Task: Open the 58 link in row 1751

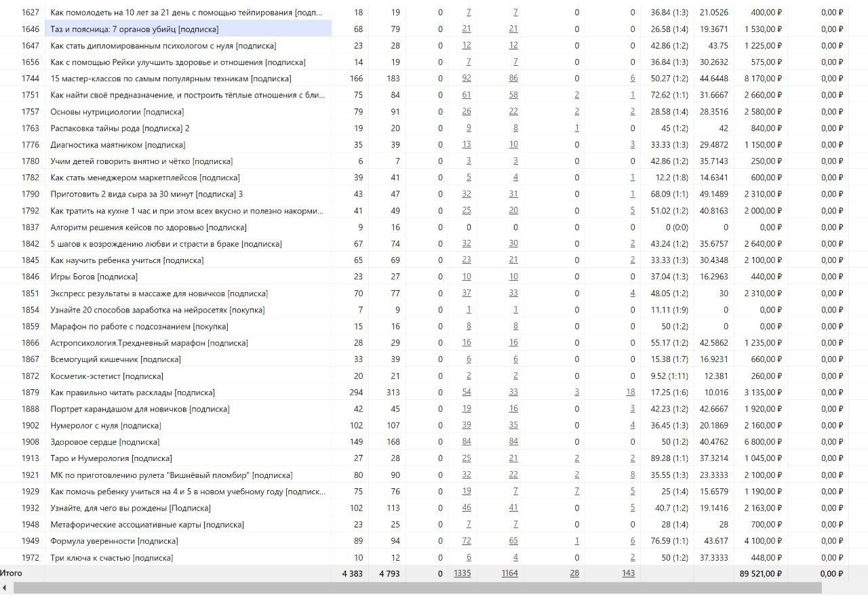Action: tap(513, 95)
